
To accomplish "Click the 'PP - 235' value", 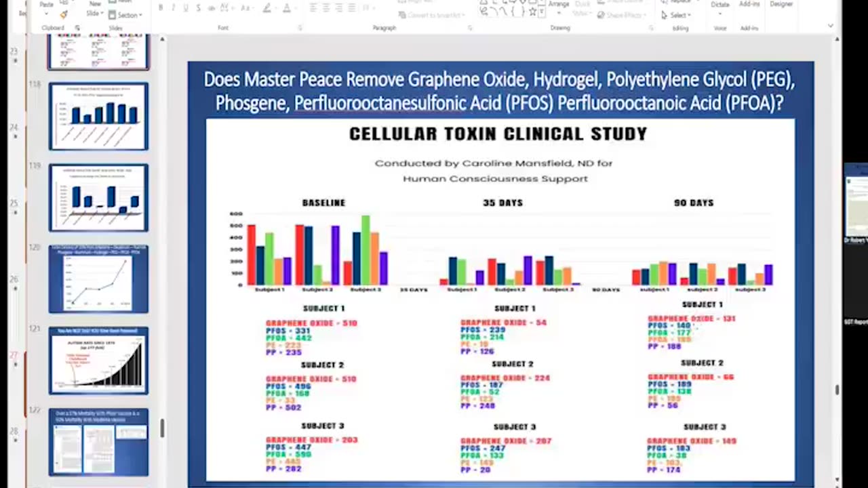I will [x=283, y=352].
